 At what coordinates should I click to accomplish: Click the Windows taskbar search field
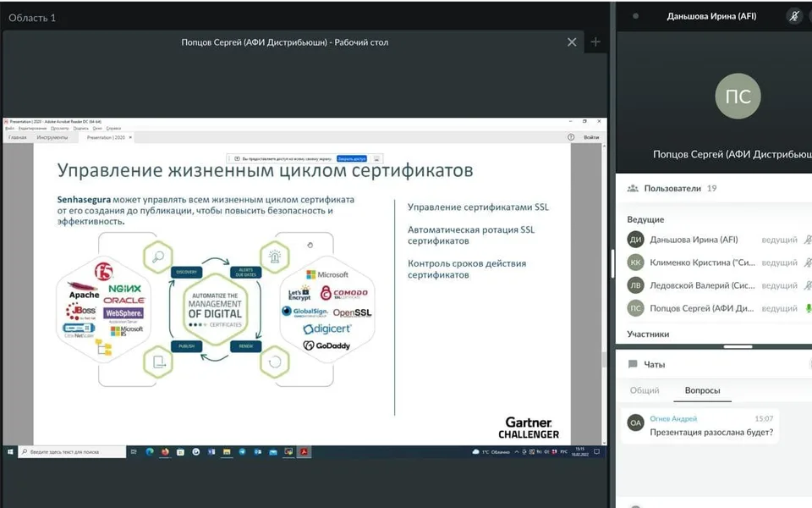point(73,452)
